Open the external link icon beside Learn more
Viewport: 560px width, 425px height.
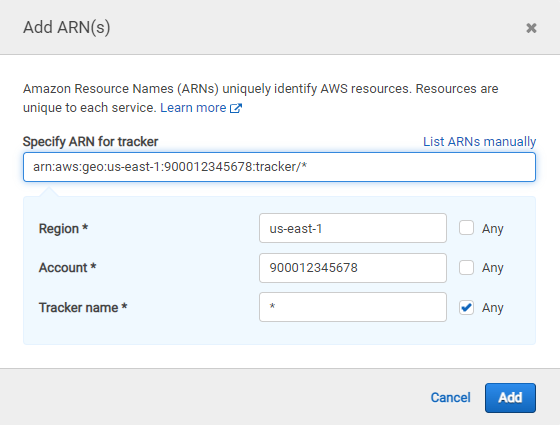tap(236, 108)
